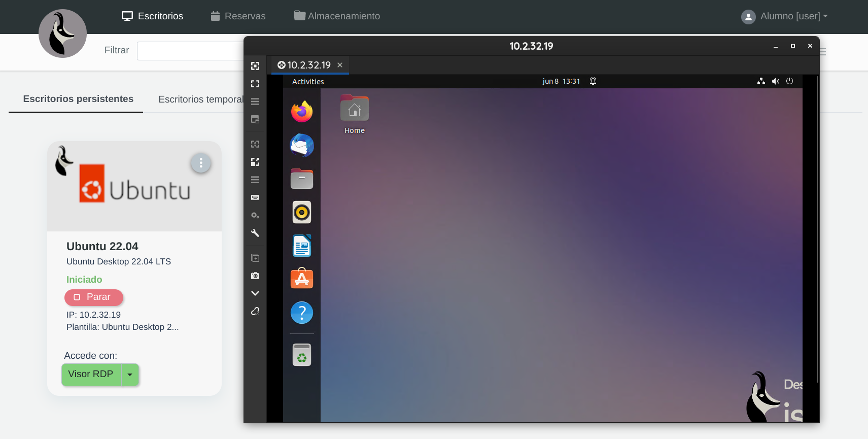
Task: Expand the chevron arrow in viewer sidebar
Action: [255, 293]
